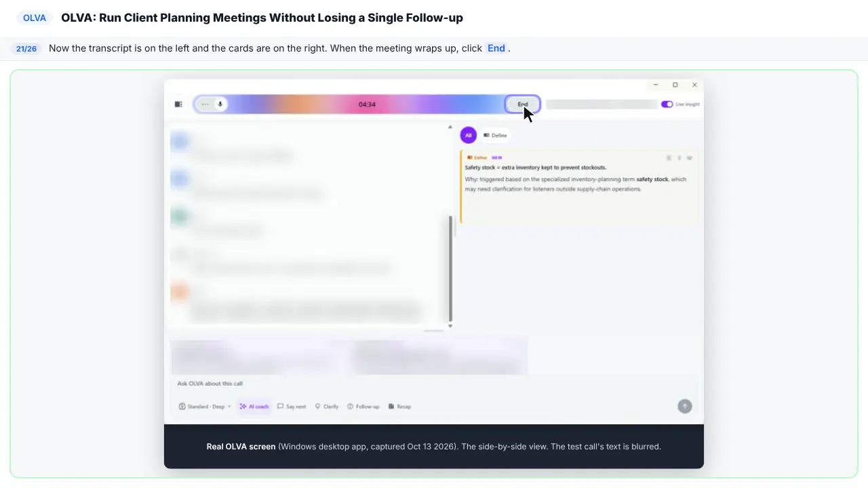Minimize the OLVA app window

[x=655, y=85]
